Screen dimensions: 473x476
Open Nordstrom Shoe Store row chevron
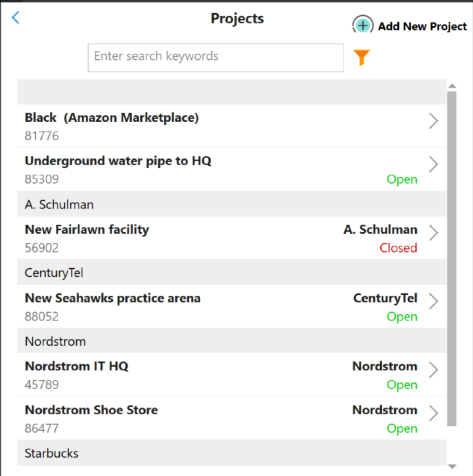pos(433,413)
